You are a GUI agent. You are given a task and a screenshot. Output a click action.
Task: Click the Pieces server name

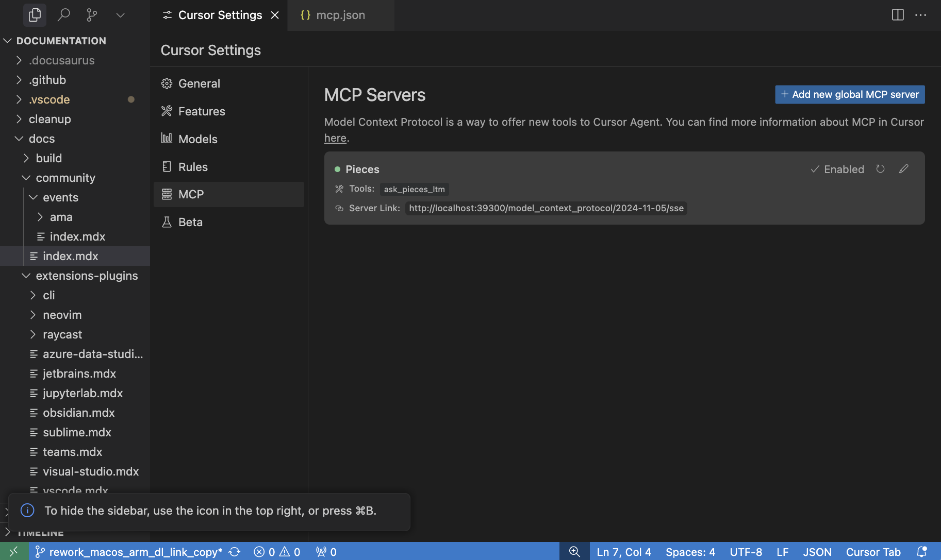[362, 169]
